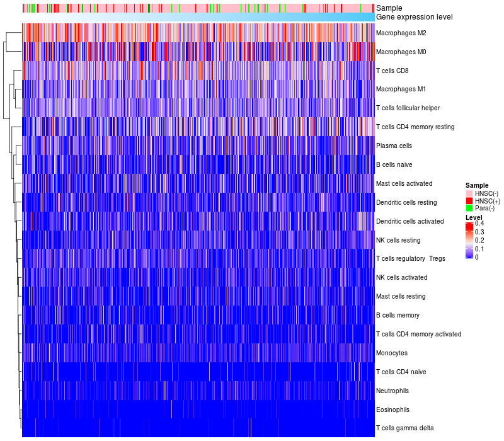The height and width of the screenshot is (441, 504).
Task: Click the Sample annotation bar label
Action: pos(389,8)
